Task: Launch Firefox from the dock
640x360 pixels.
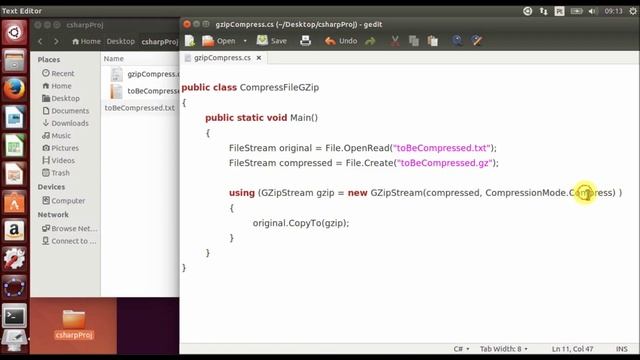Action: pos(14,89)
